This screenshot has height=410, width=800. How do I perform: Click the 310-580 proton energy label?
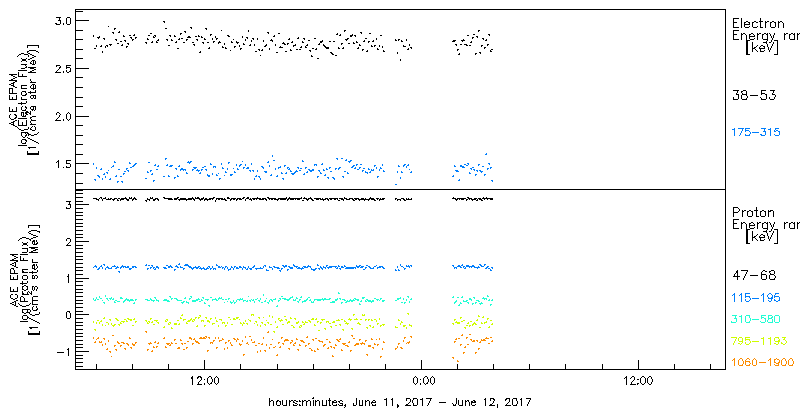coord(756,320)
